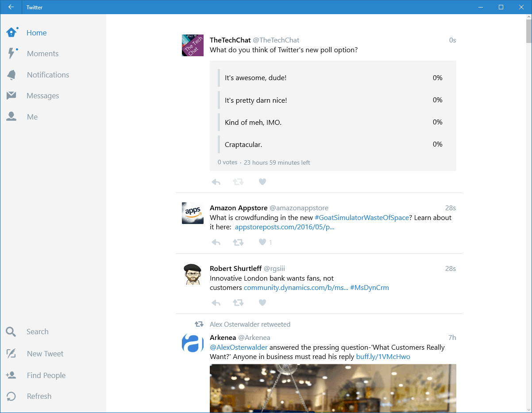This screenshot has width=532, height=413.
Task: Click the 0s timestamp on TheTechChat tweet
Action: [452, 40]
